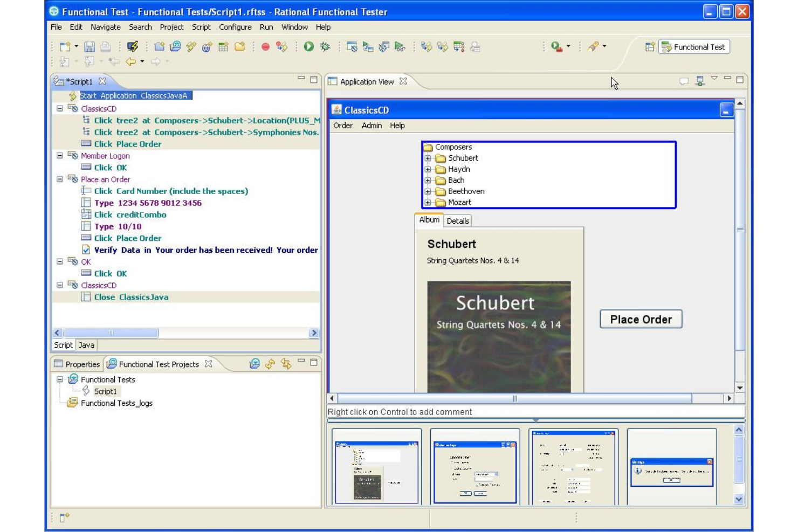Click script editor scroll right arrow
Image resolution: width=798 pixels, height=532 pixels.
pos(314,333)
